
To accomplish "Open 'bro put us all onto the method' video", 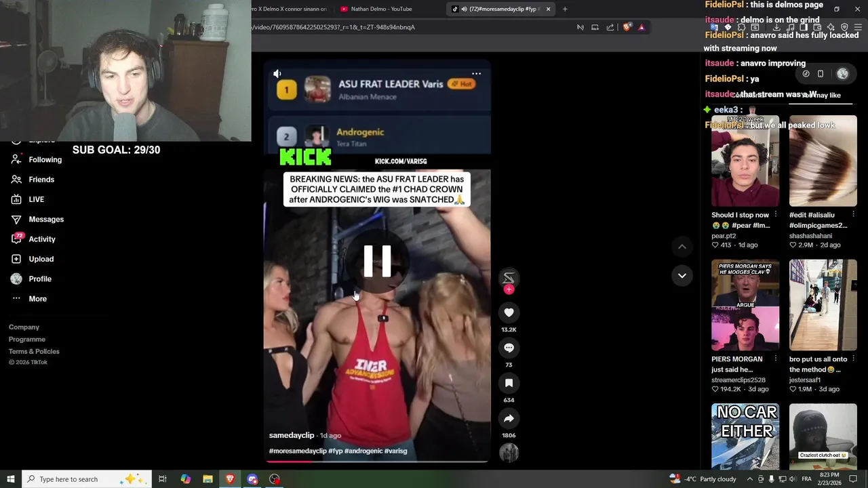I will click(x=823, y=305).
